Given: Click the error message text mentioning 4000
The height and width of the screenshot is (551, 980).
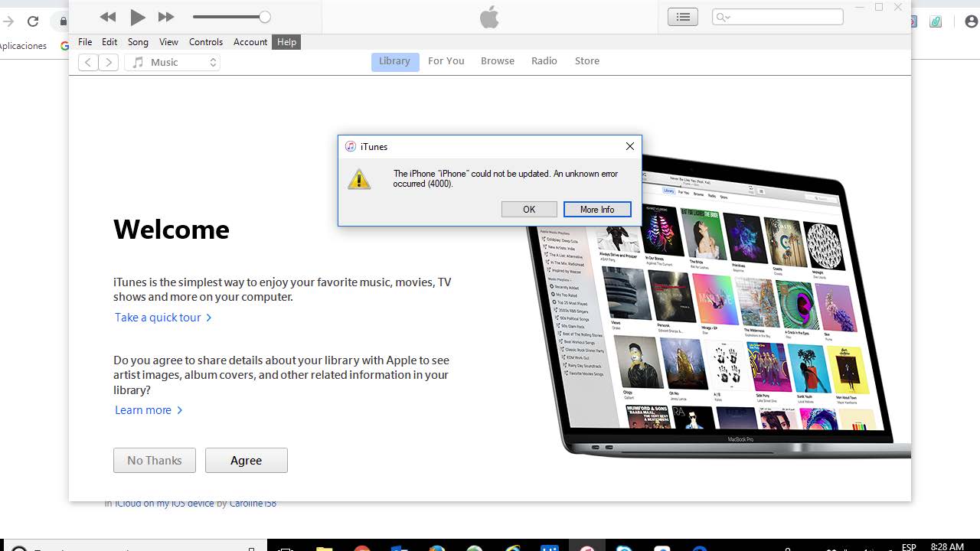Looking at the screenshot, I should click(x=505, y=179).
